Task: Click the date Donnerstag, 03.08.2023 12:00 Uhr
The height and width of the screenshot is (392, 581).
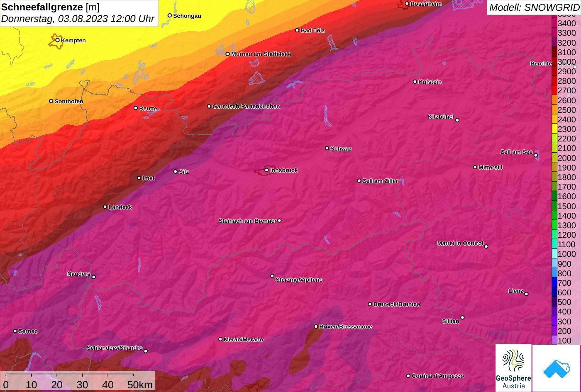Action: [x=78, y=19]
